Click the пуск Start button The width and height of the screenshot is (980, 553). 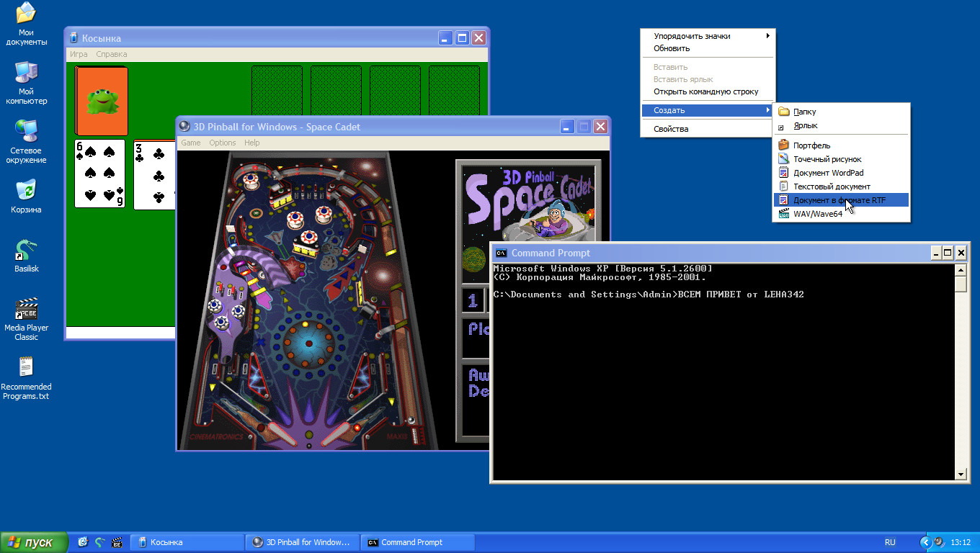(x=34, y=542)
